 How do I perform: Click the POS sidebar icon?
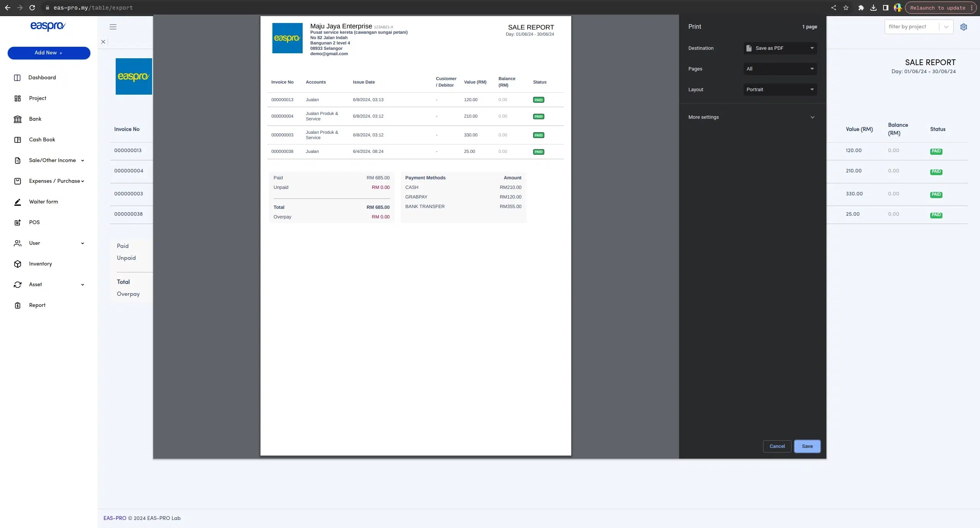18,223
